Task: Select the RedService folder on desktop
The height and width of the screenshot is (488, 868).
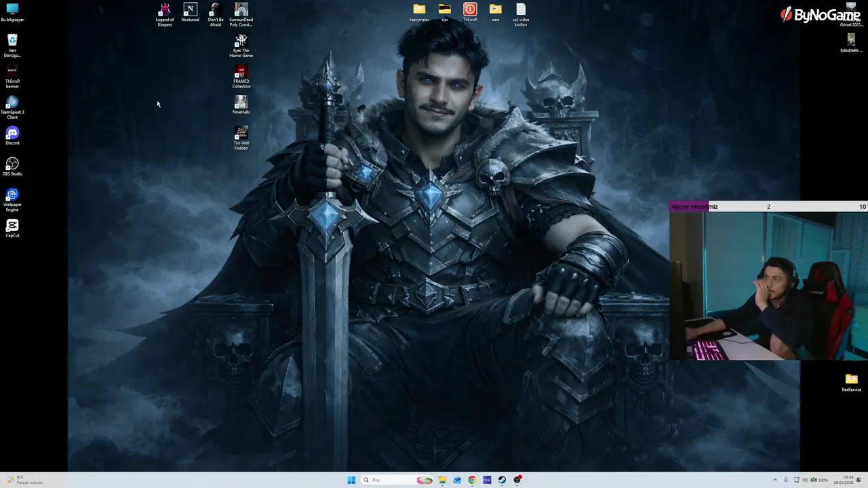Action: tap(851, 383)
